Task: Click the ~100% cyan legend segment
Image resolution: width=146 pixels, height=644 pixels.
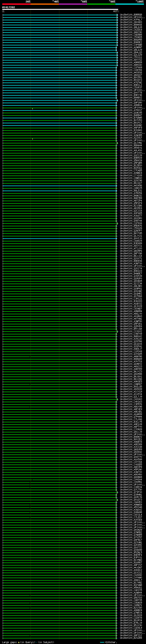Action: pyautogui.click(x=130, y=4)
